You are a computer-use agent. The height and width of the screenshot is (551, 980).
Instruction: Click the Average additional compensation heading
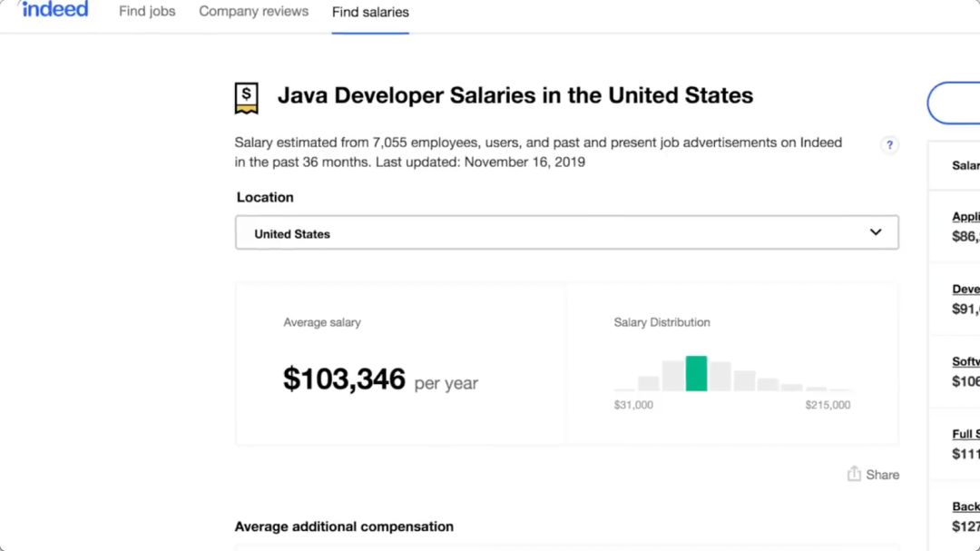click(x=344, y=526)
